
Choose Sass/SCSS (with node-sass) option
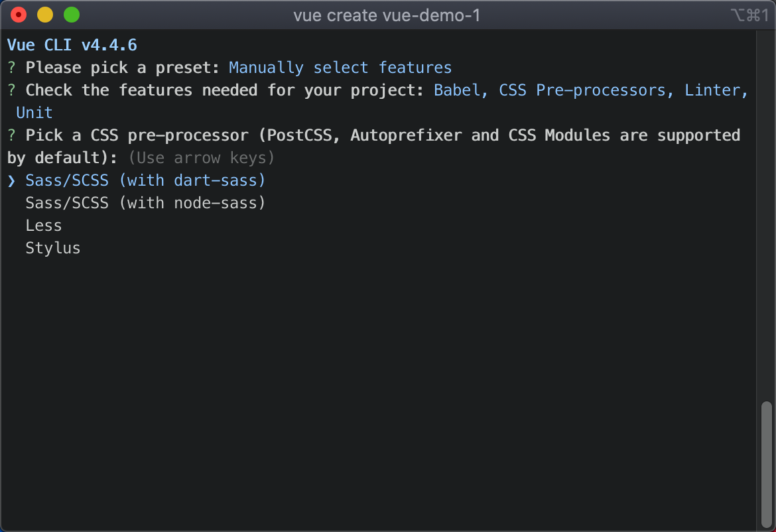145,203
